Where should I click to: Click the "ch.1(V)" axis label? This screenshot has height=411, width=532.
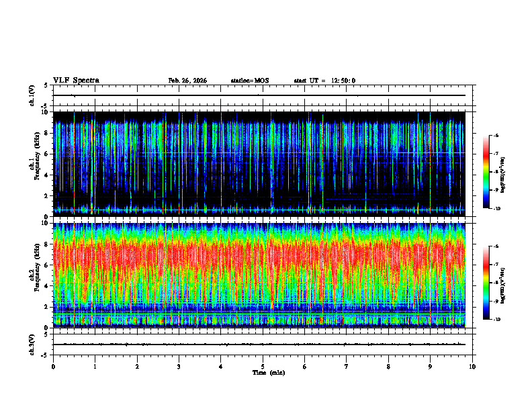point(32,95)
